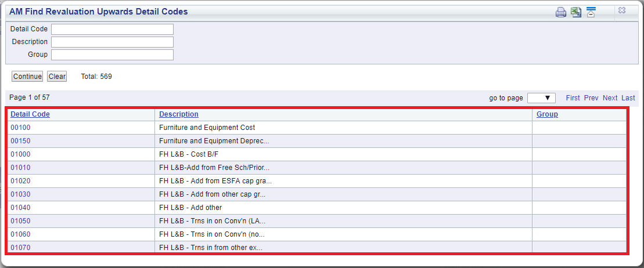The image size is (644, 268).
Task: Select detail code 01030
Action: coord(20,194)
